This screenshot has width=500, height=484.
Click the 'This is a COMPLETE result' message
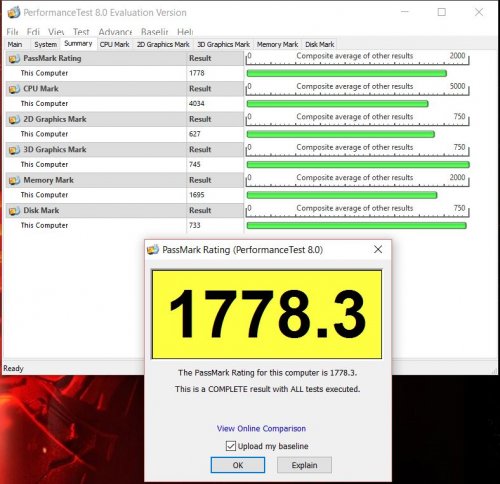(x=268, y=389)
